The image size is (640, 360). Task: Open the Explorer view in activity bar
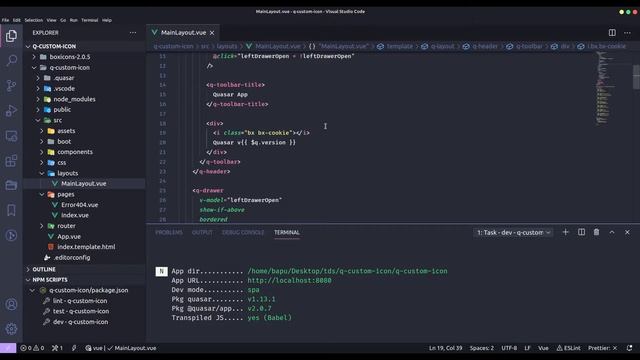pyautogui.click(x=11, y=36)
